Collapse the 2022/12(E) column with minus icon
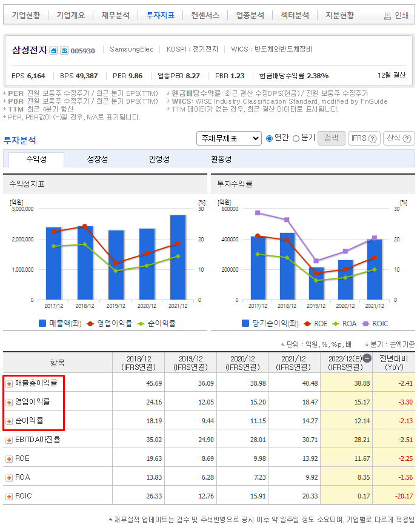 point(367,358)
